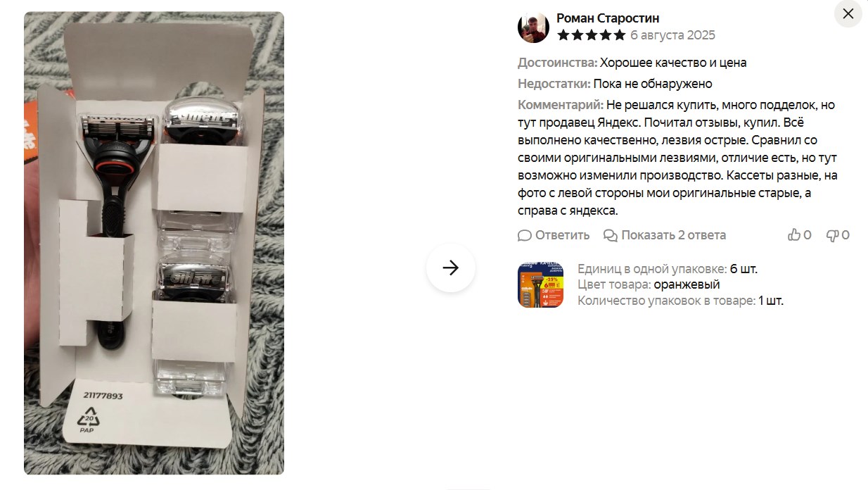Screen dimensions: 868x490
Task: Click the dislike counter showing 0
Action: tap(845, 235)
